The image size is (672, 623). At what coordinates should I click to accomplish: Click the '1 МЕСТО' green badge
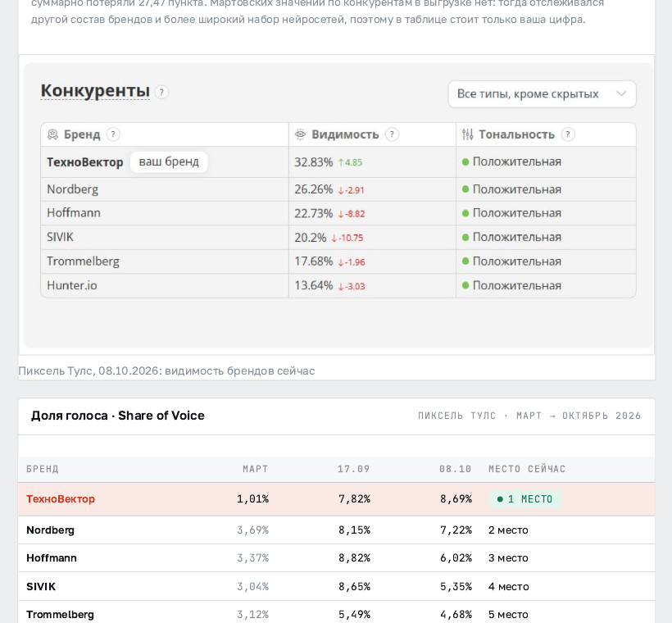525,499
